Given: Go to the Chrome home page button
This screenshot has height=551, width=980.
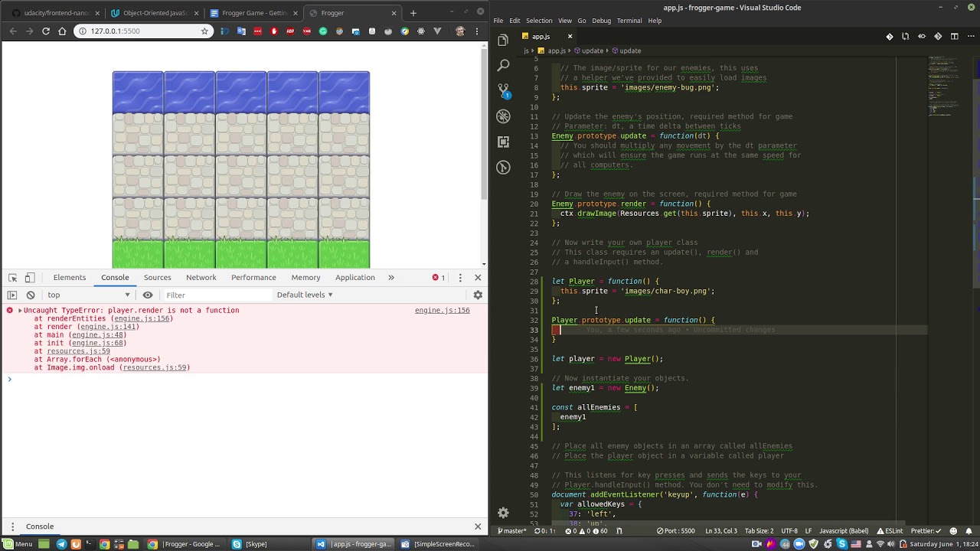Looking at the screenshot, I should pos(62,31).
